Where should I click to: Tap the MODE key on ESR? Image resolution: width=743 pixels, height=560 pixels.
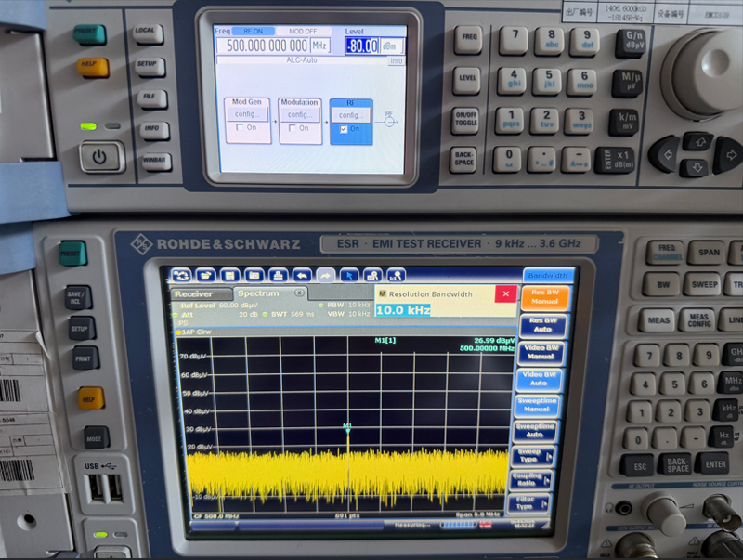click(x=97, y=438)
